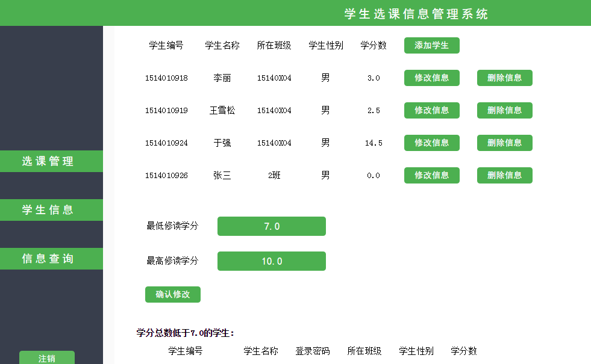
Task: Delete student 张三 via 删除信息
Action: (x=504, y=175)
